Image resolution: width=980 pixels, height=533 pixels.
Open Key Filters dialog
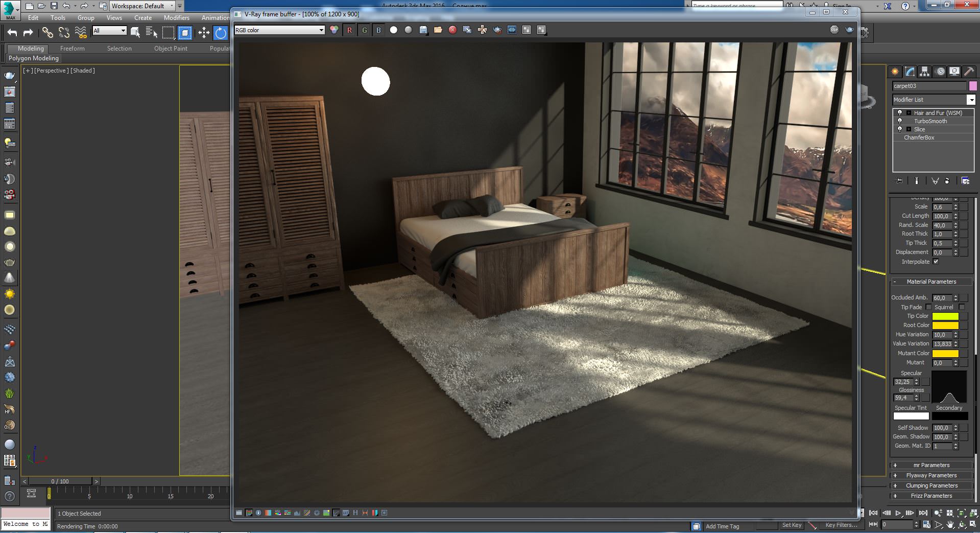[841, 525]
